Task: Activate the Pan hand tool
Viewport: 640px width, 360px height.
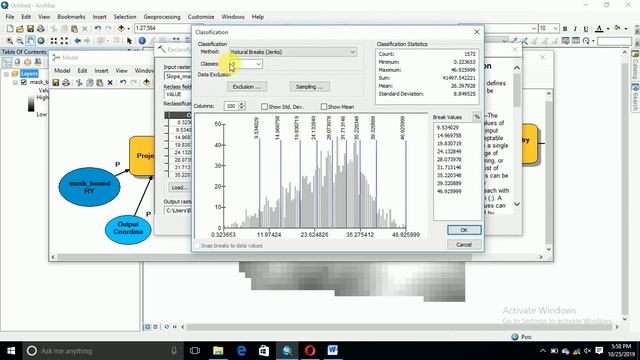Action: 30,41
